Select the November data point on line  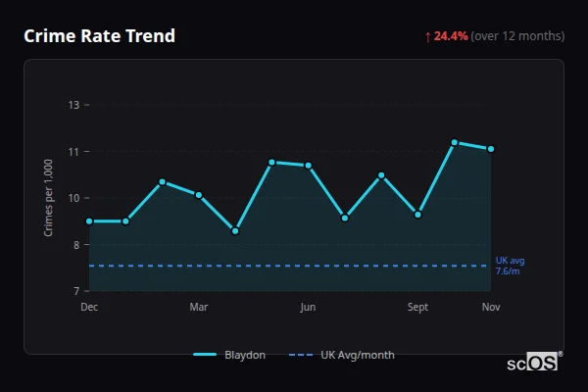pos(491,149)
